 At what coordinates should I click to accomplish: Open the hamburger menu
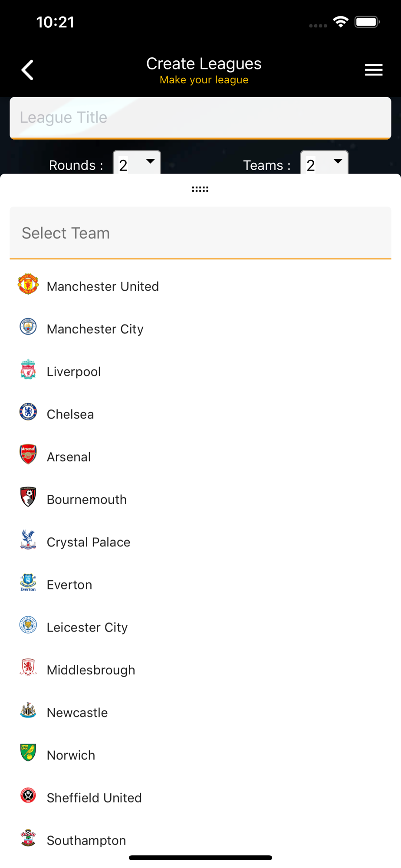pos(373,70)
